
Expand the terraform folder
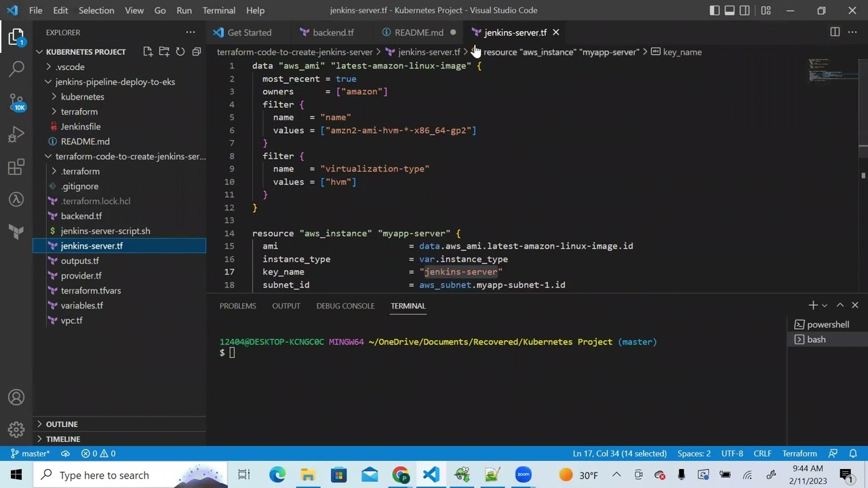[x=119, y=112]
